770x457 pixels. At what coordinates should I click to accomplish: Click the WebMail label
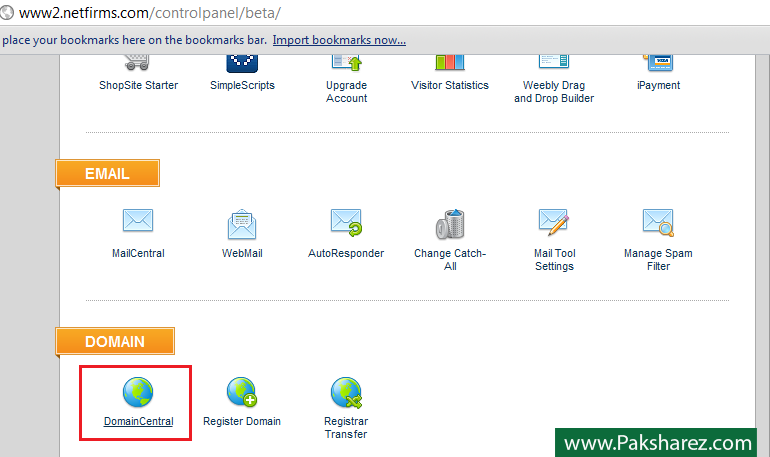242,253
